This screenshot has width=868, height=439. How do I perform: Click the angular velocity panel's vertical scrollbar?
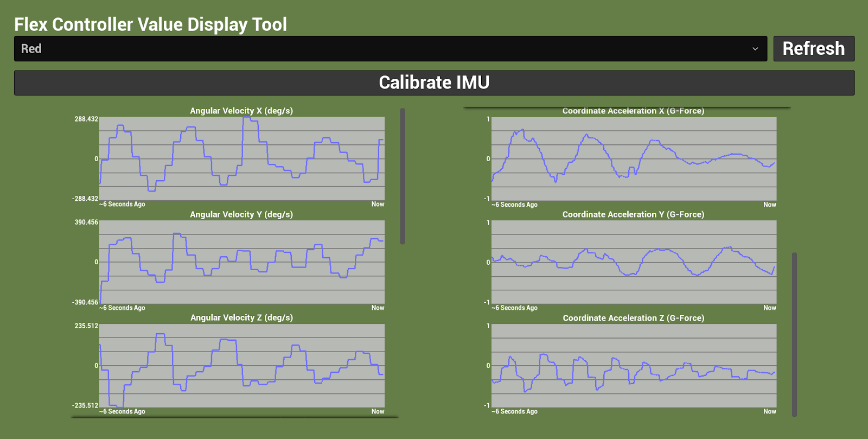click(x=403, y=176)
